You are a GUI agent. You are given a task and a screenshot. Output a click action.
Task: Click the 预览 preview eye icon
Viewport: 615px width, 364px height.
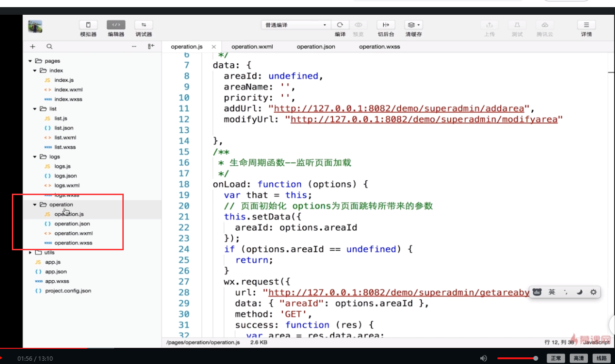tap(358, 25)
